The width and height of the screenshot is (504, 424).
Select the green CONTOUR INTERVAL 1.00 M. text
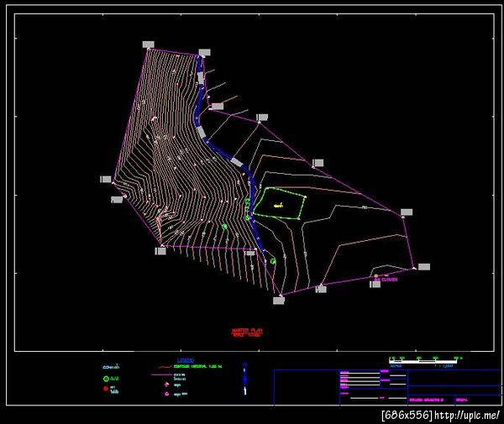point(198,366)
